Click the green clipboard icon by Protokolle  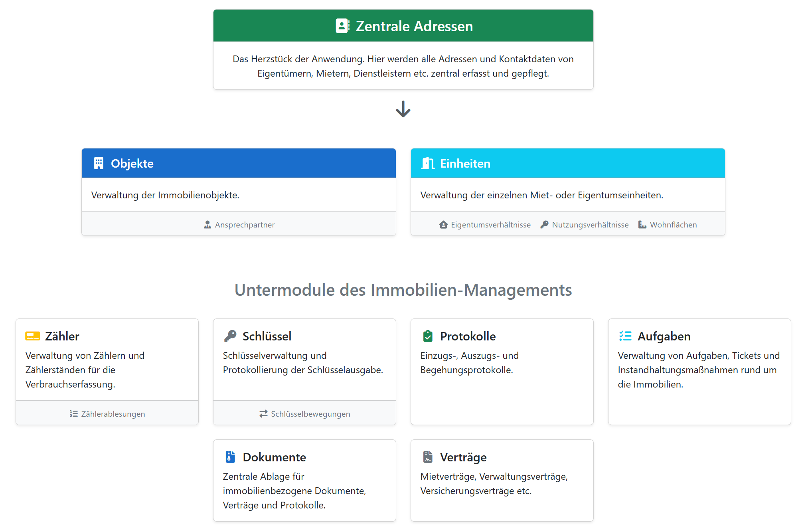(x=428, y=336)
